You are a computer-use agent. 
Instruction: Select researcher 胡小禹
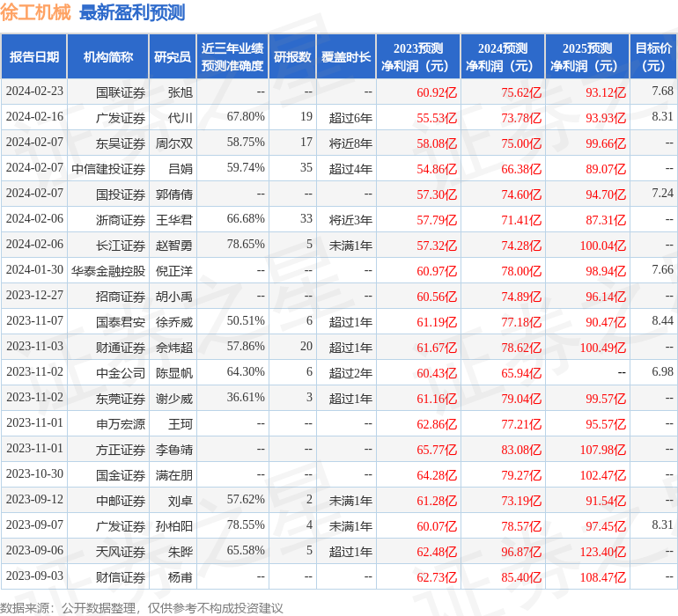(x=173, y=297)
